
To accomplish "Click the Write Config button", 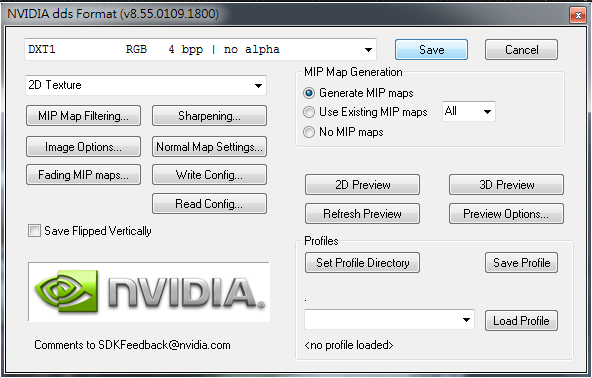I will pos(209,174).
